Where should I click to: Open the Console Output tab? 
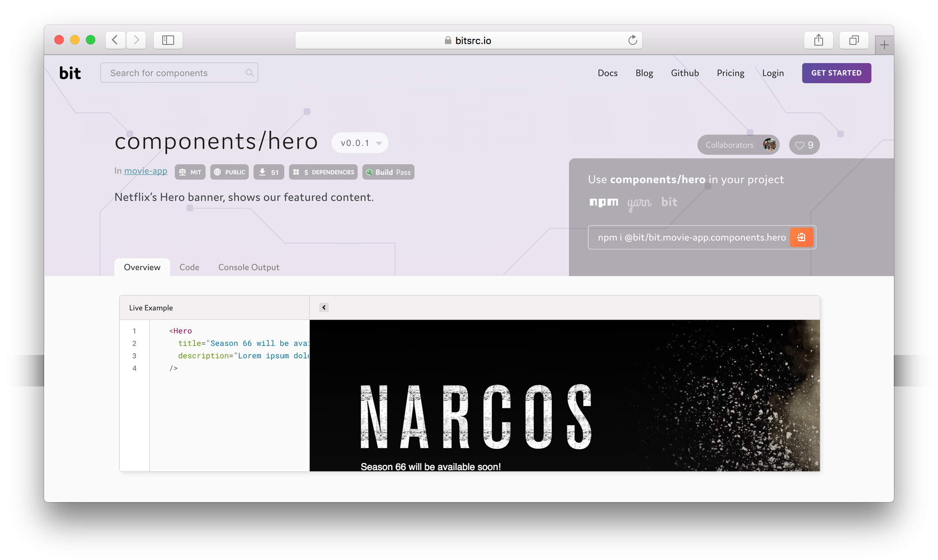(248, 267)
